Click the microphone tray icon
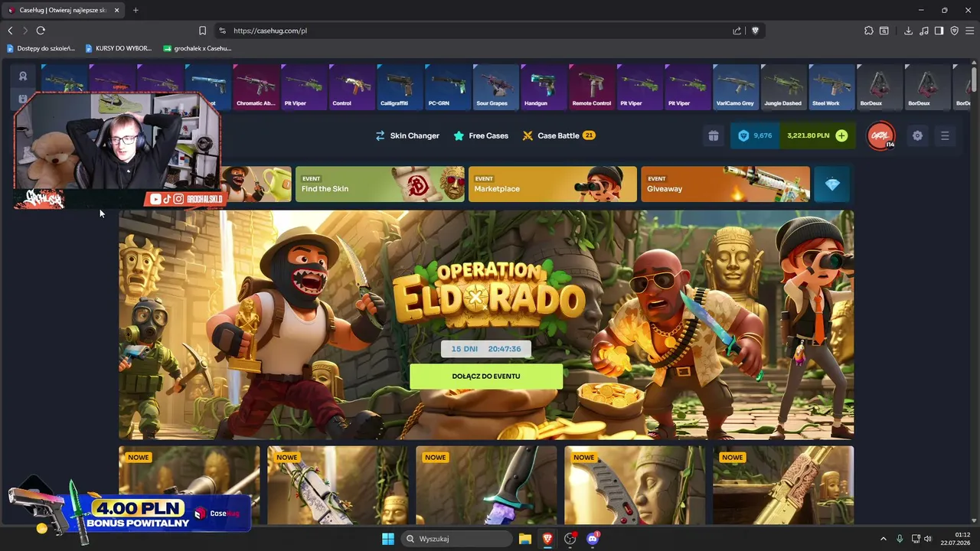This screenshot has width=980, height=551. 900,539
